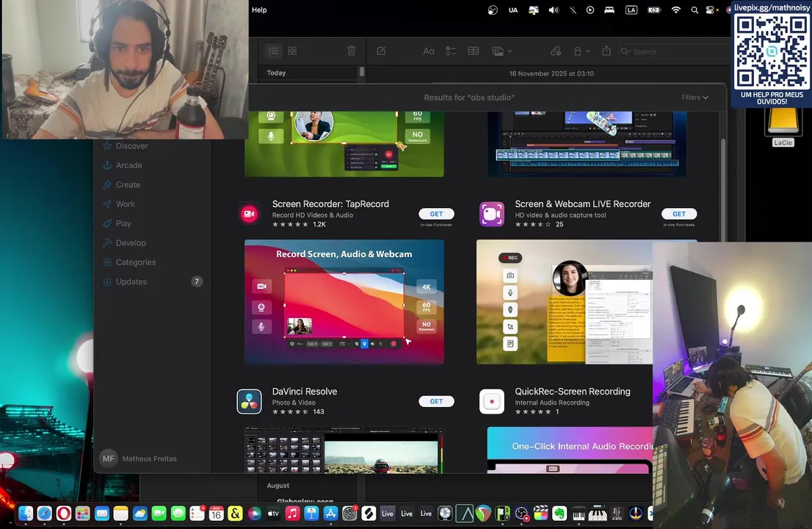Launch Opera browser from the Dock
Screen dimensions: 812x529
click(64, 514)
